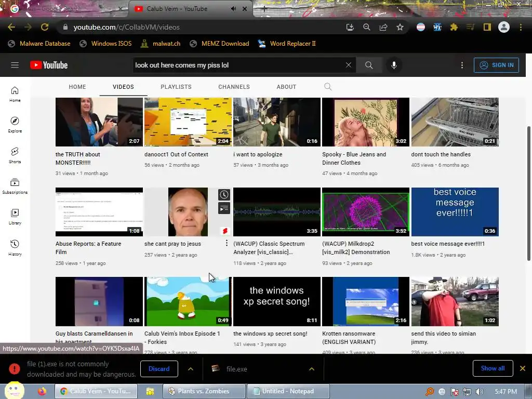
Task: Click the YouTube search magnifier button
Action: [x=369, y=65]
